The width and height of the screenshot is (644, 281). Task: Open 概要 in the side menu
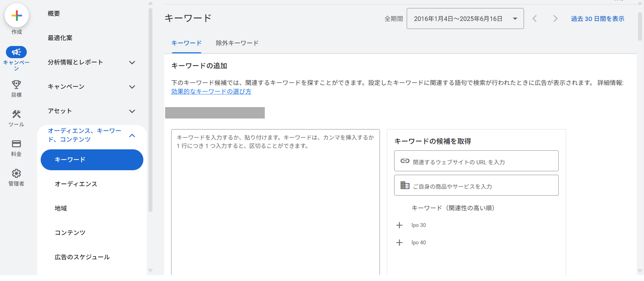coord(54,13)
